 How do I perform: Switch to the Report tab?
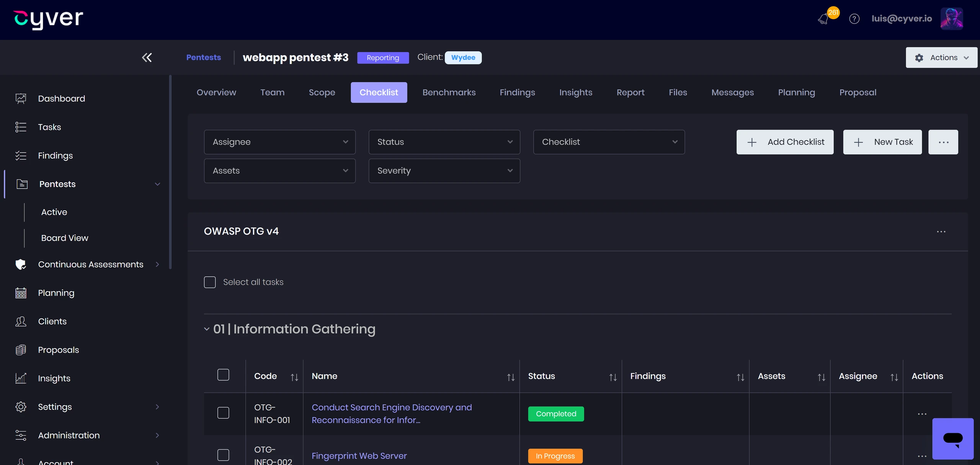(630, 92)
